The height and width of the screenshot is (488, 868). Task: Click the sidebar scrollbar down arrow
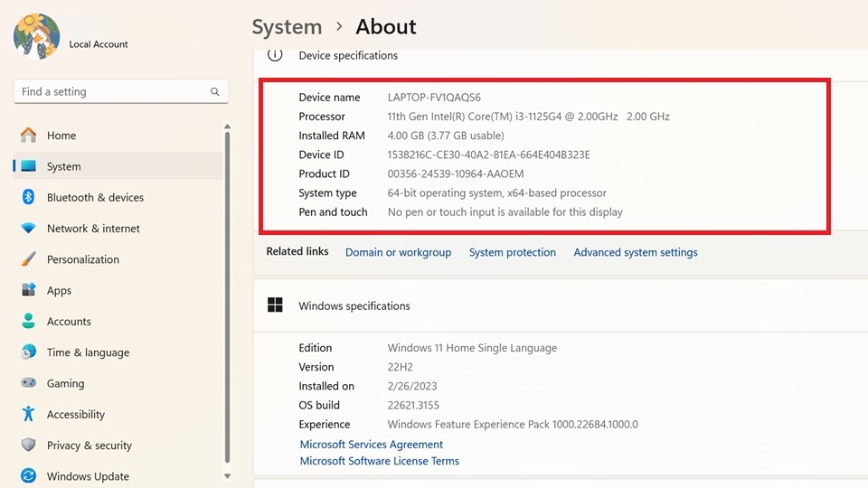(227, 476)
